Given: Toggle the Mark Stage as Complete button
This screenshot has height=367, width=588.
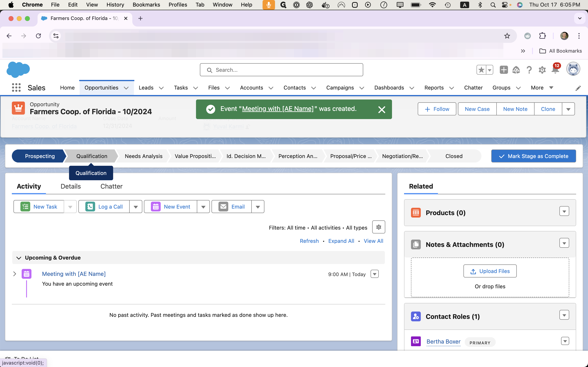Looking at the screenshot, I should point(533,156).
